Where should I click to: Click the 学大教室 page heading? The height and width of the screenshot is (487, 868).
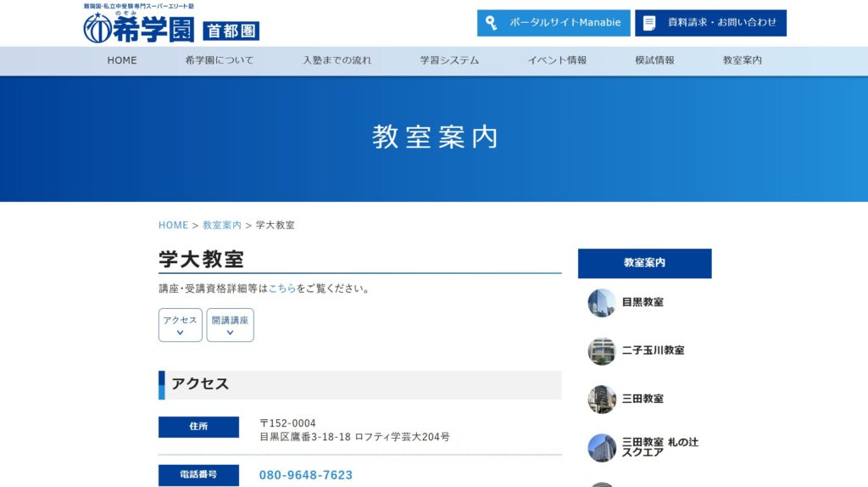click(x=201, y=260)
